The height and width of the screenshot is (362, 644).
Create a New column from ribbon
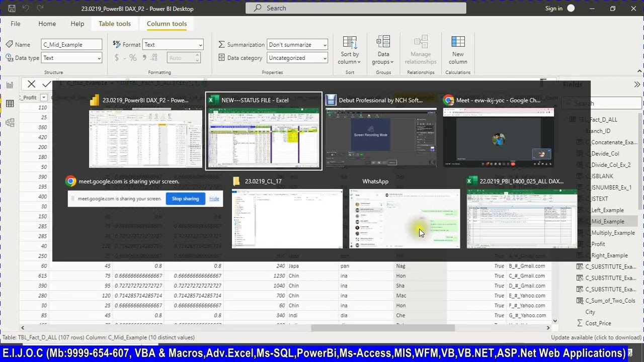(x=458, y=50)
